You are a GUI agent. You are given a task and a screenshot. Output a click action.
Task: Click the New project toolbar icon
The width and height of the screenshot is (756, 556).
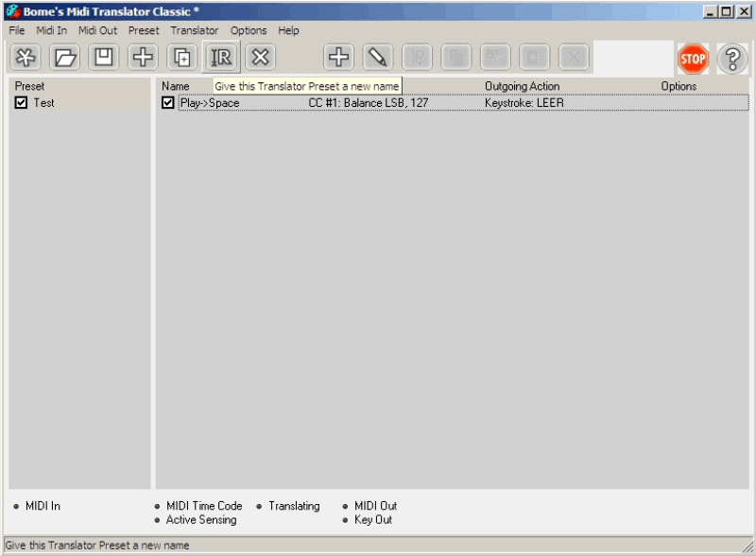(26, 58)
